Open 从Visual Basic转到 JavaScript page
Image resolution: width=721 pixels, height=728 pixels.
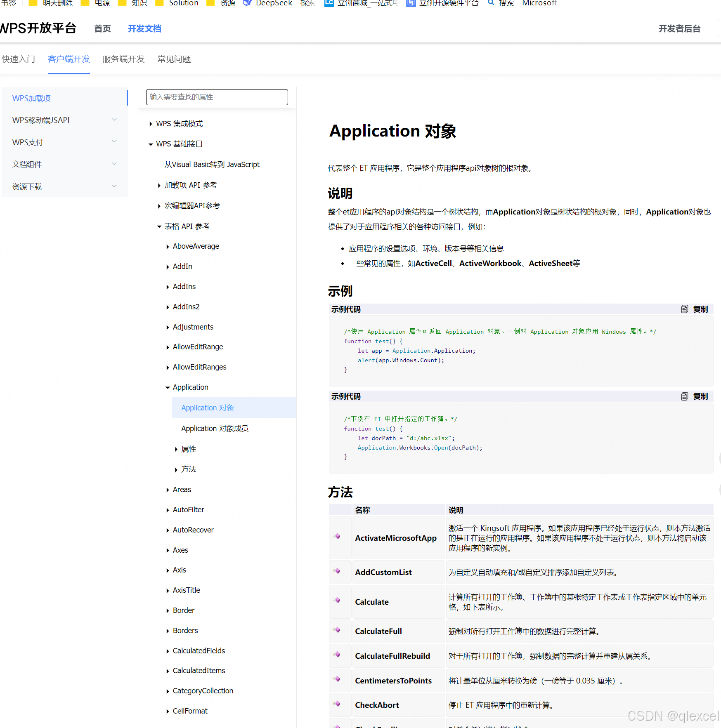point(212,164)
